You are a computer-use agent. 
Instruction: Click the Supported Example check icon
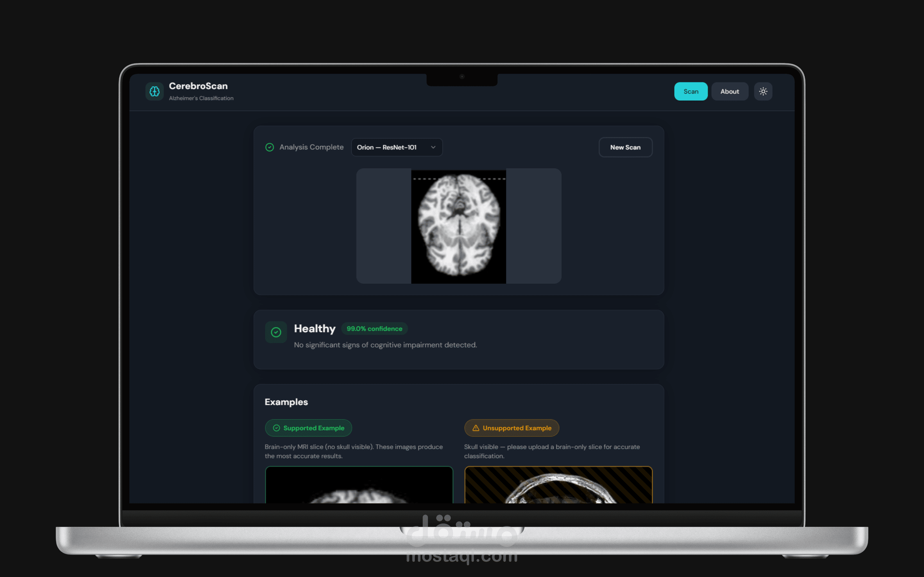tap(277, 428)
